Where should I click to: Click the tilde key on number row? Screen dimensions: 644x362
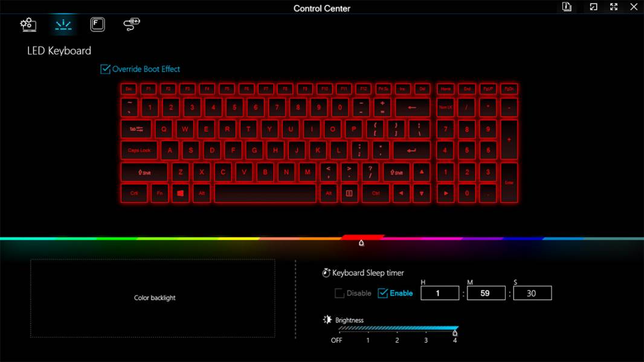[129, 107]
